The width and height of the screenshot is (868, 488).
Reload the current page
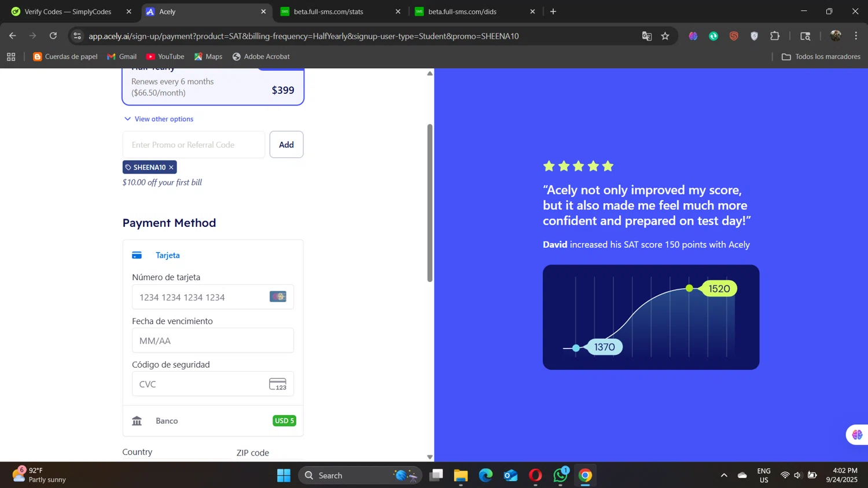pos(53,36)
